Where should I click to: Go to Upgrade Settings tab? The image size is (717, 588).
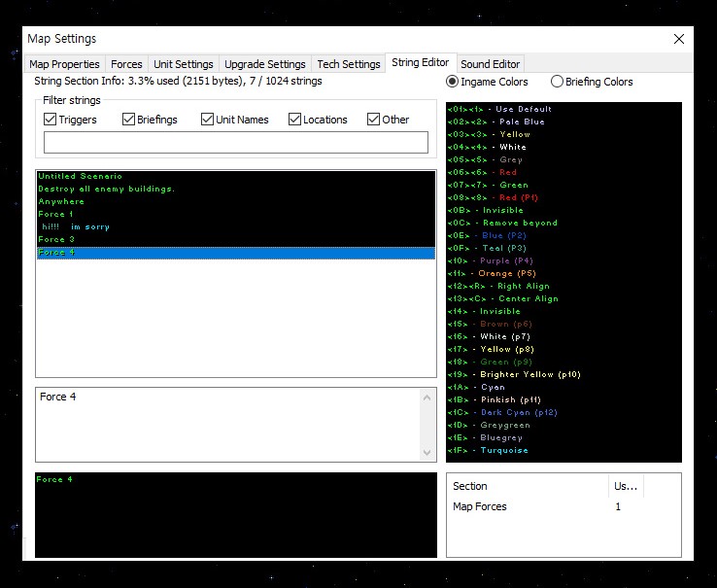pyautogui.click(x=265, y=63)
